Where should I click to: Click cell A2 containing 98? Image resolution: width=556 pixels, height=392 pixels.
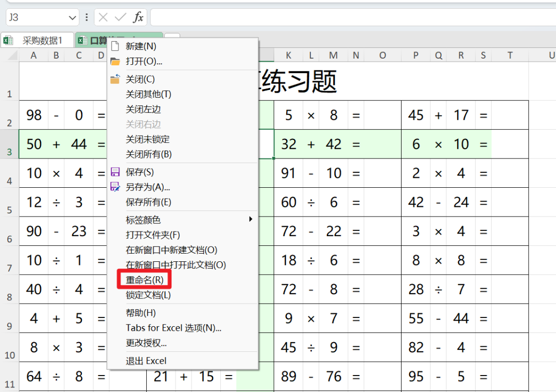(x=33, y=115)
